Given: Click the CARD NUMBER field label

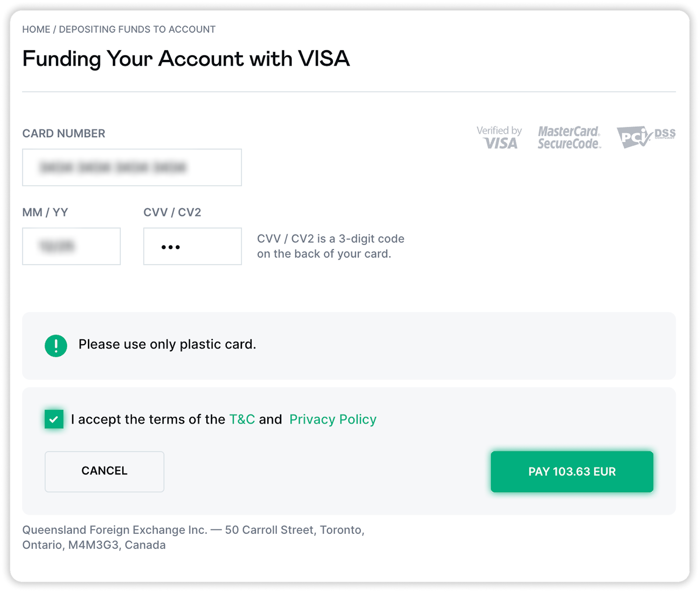Looking at the screenshot, I should [64, 133].
